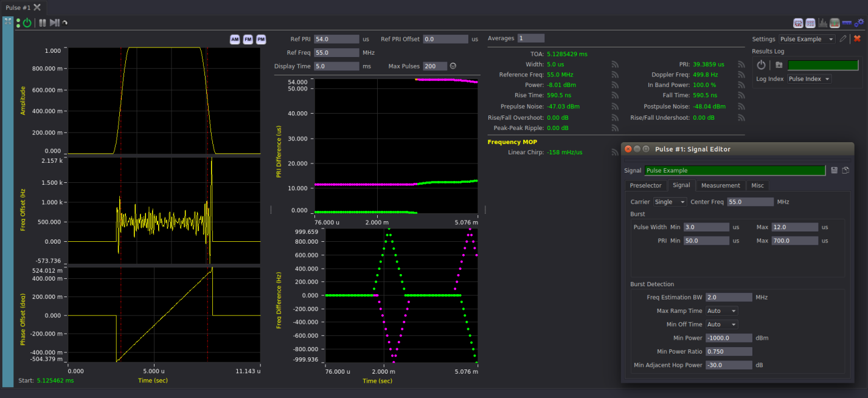The width and height of the screenshot is (868, 398).
Task: Select the histogram statistics icon
Action: click(822, 22)
